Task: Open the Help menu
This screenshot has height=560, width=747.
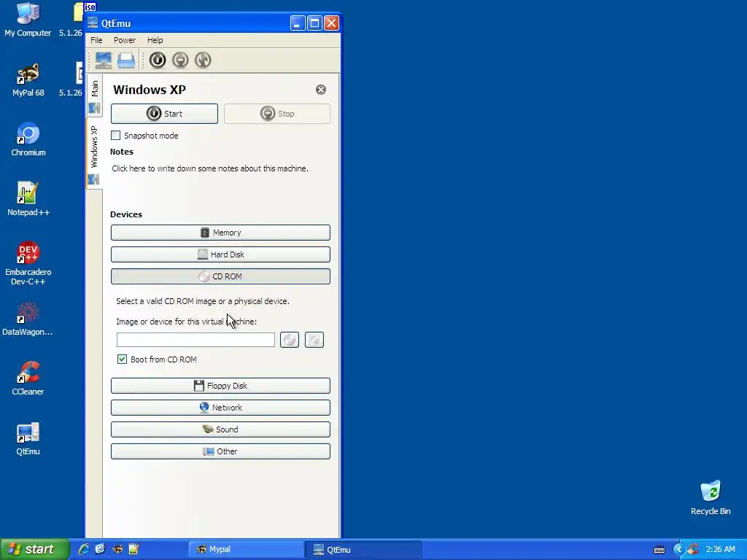Action: point(155,40)
